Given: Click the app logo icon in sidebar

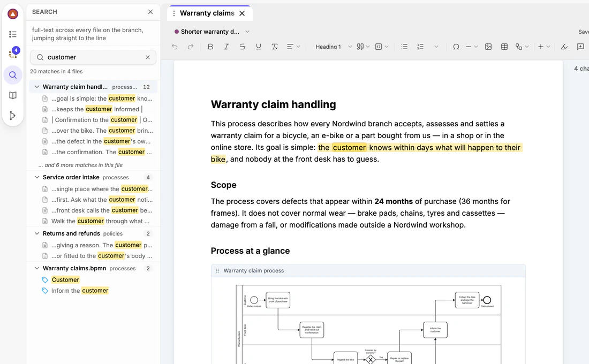Looking at the screenshot, I should pos(13,14).
